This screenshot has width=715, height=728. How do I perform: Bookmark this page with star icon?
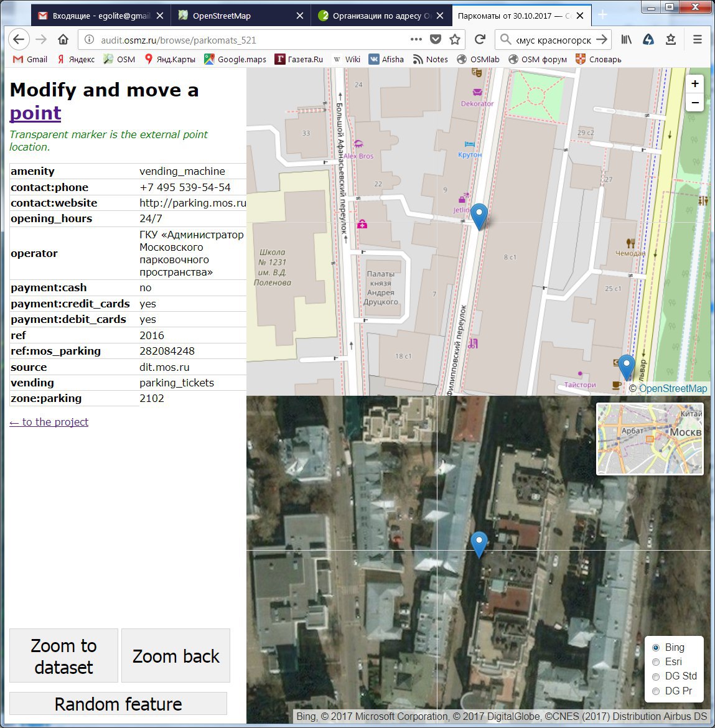point(455,40)
